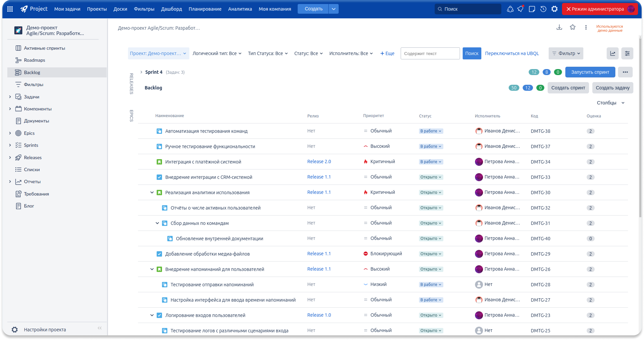Open the display settings sliders icon
This screenshot has height=340, width=644.
(x=627, y=53)
